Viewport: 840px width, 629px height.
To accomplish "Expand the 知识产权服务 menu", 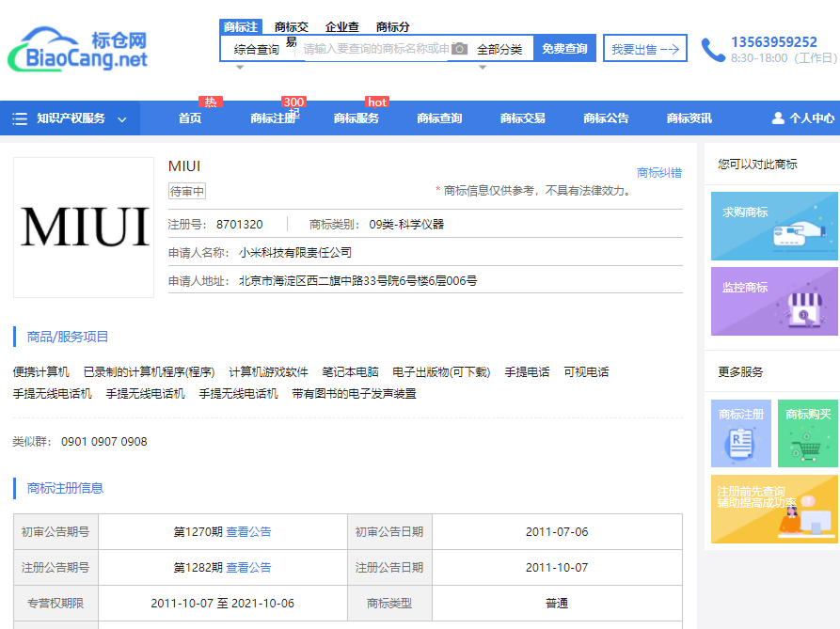I will 71,118.
